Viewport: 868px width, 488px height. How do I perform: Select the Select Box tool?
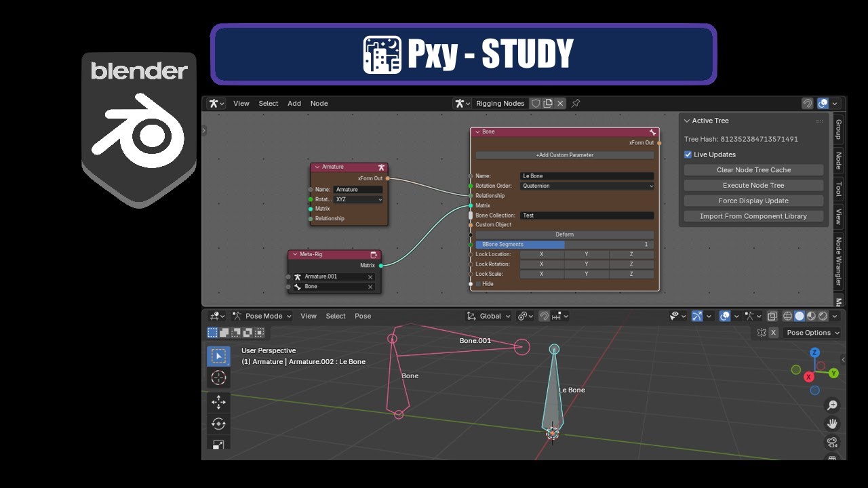218,356
